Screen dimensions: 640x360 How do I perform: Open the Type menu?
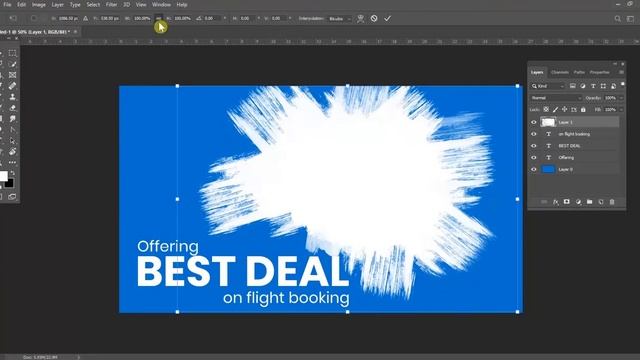tap(75, 4)
